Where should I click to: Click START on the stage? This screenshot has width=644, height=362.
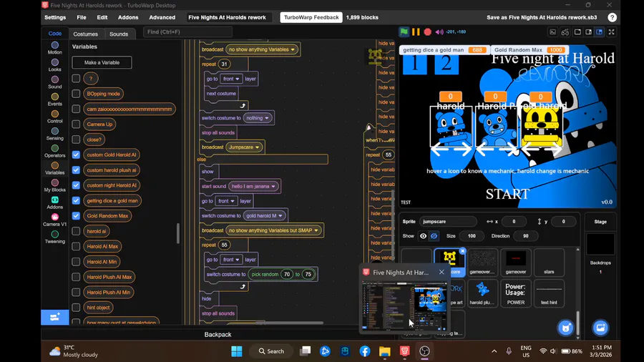click(x=507, y=194)
